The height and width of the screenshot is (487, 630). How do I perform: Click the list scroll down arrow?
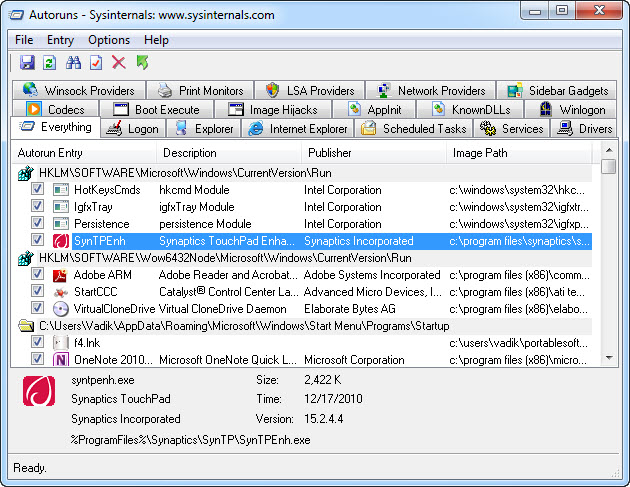609,358
